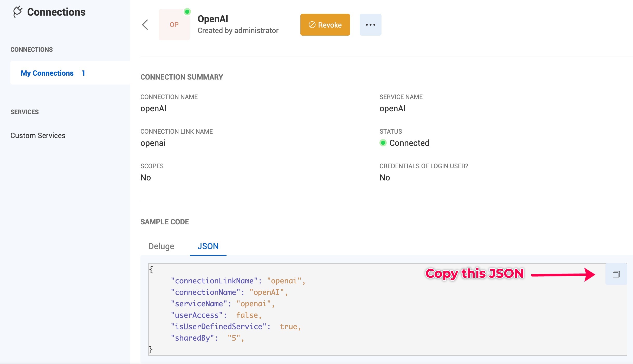This screenshot has width=633, height=364.
Task: Click the Connections plug icon in header
Action: pyautogui.click(x=18, y=12)
